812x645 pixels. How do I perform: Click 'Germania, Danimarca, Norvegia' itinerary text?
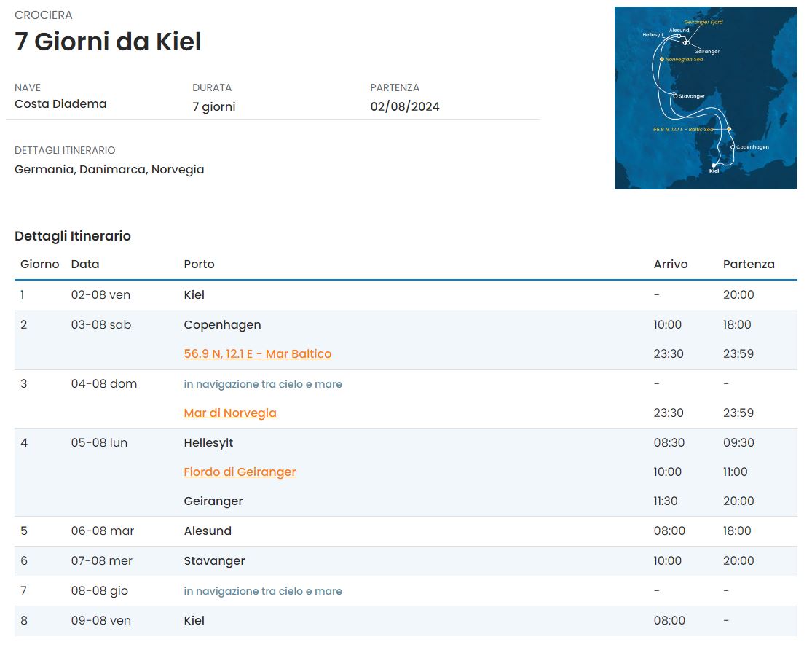(x=109, y=169)
